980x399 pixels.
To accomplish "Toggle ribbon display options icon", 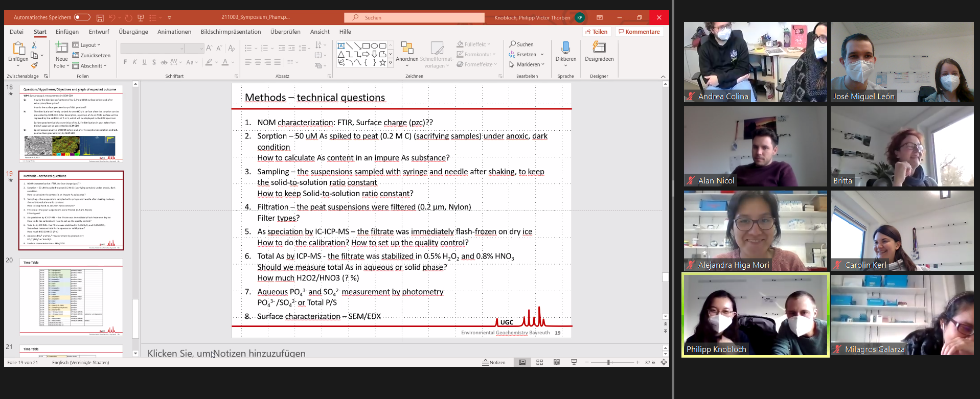I will [x=600, y=17].
